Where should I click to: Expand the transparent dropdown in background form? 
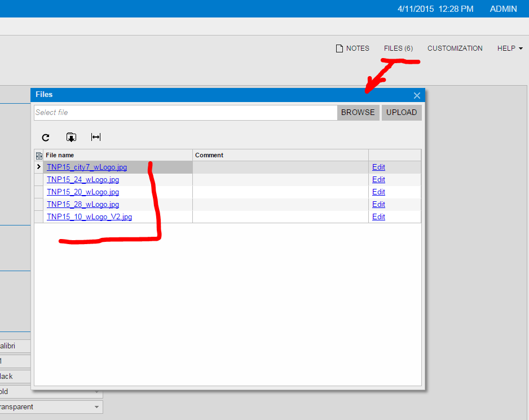96,407
